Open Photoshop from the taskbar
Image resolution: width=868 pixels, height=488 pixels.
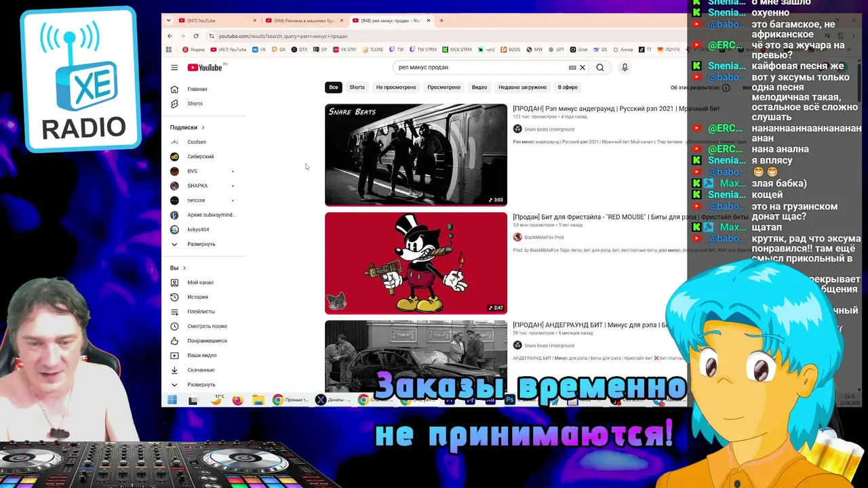point(510,400)
